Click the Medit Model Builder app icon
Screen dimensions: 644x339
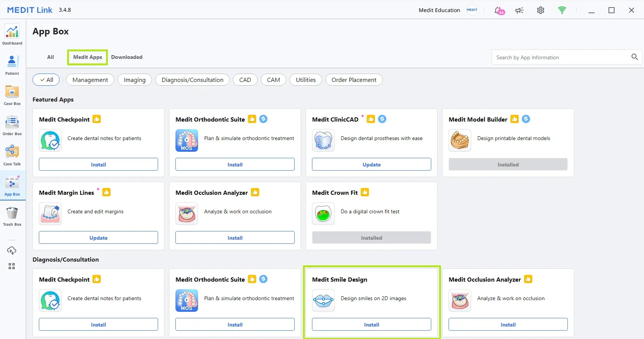pos(460,140)
